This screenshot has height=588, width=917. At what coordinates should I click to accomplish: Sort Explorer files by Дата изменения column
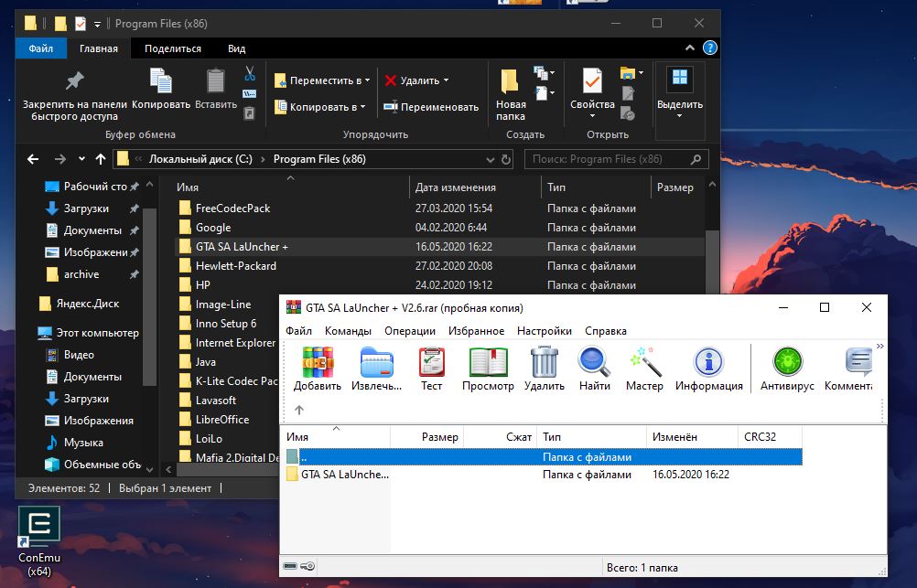point(475,187)
